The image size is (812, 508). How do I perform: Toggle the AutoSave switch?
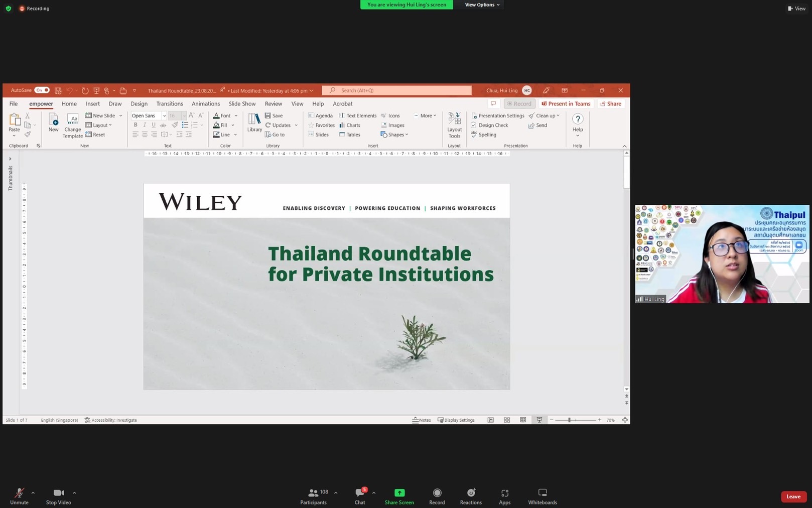(x=42, y=90)
